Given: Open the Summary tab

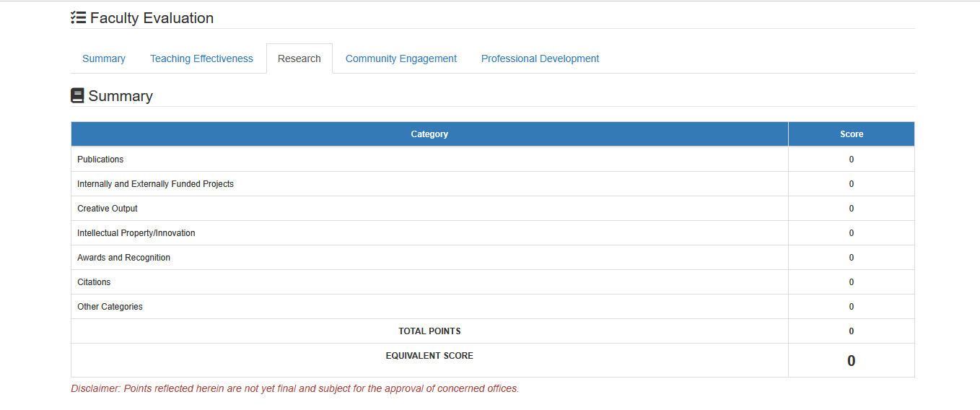Looking at the screenshot, I should [x=104, y=58].
